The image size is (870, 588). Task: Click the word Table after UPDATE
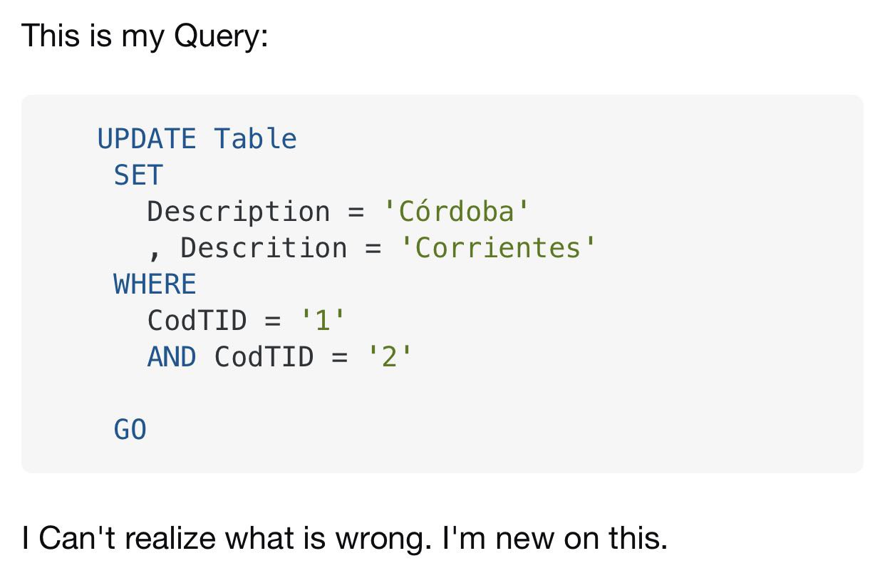255,138
